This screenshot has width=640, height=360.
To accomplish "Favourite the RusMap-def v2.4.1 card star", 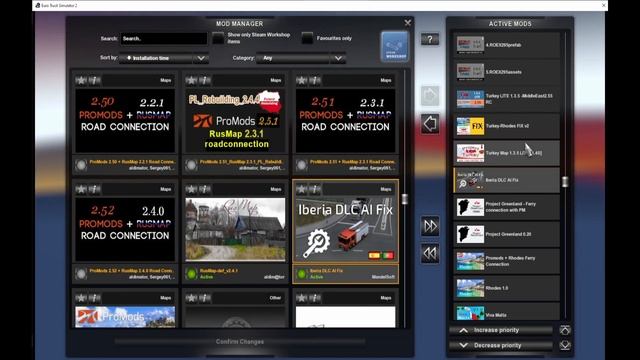I will coord(191,189).
